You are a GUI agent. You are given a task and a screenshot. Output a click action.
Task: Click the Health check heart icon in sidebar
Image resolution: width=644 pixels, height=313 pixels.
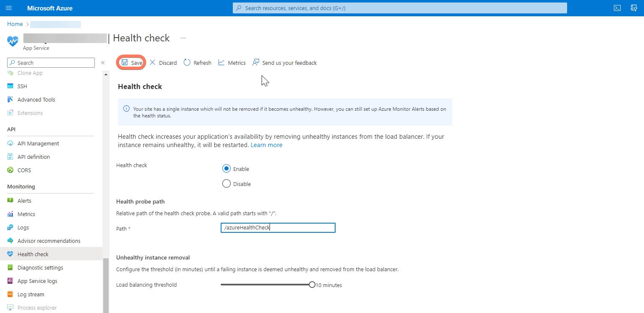pos(10,254)
